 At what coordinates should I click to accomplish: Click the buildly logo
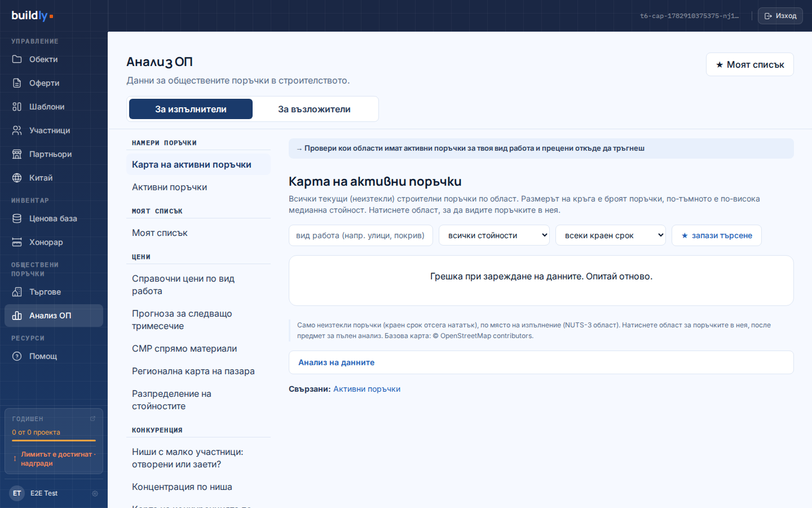[x=32, y=16]
